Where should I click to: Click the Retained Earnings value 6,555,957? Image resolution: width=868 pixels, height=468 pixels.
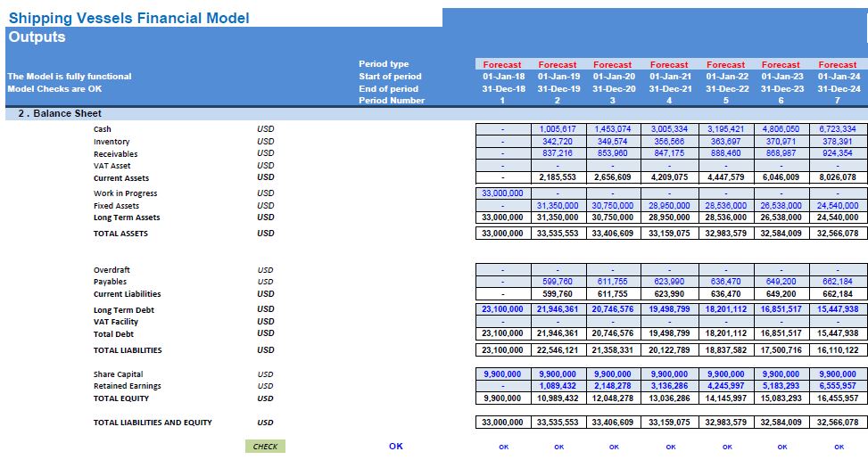click(x=838, y=386)
